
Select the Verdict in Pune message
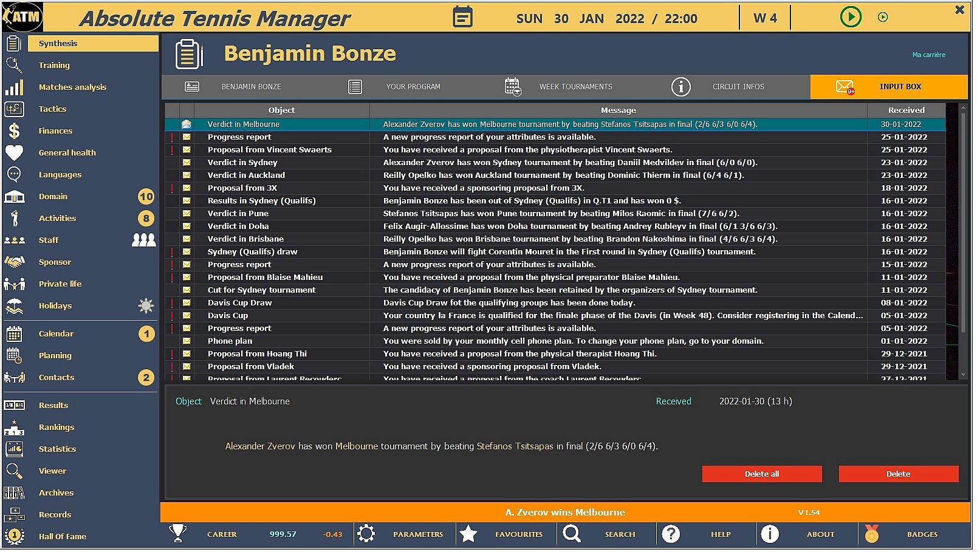pyautogui.click(x=555, y=214)
